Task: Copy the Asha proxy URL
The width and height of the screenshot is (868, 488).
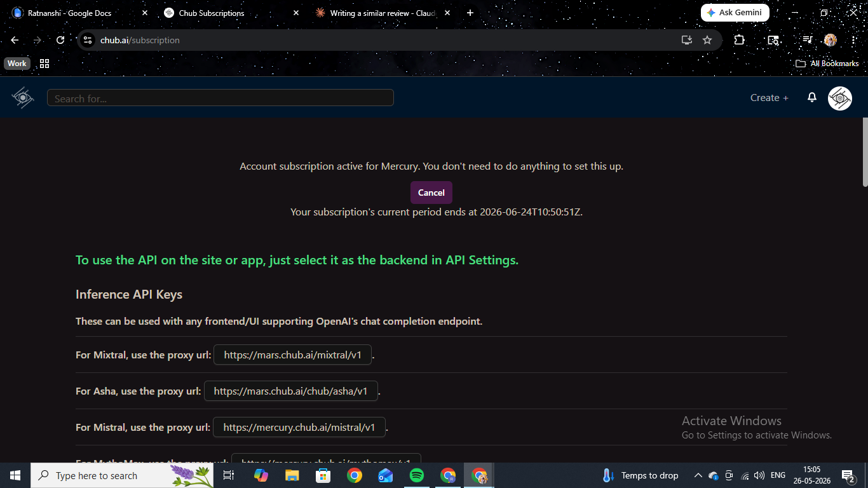Action: click(x=291, y=391)
